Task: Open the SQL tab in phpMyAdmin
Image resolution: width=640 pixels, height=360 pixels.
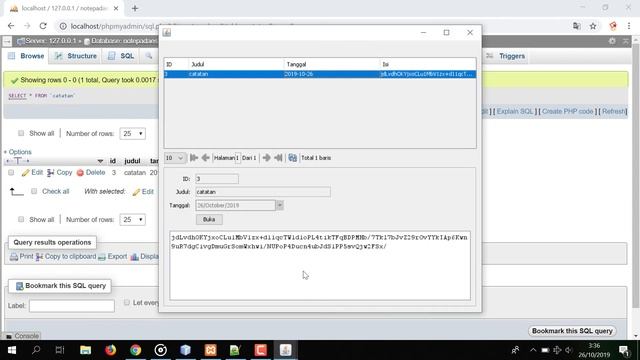Action: pos(121,56)
